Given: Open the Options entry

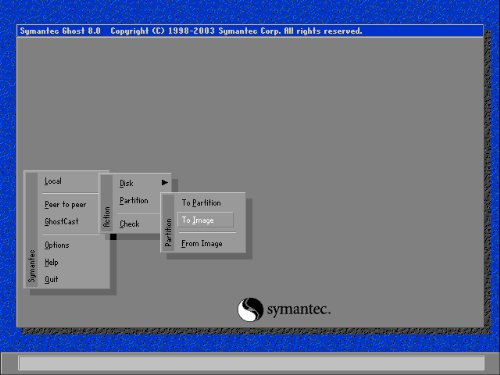Looking at the screenshot, I should point(57,245).
